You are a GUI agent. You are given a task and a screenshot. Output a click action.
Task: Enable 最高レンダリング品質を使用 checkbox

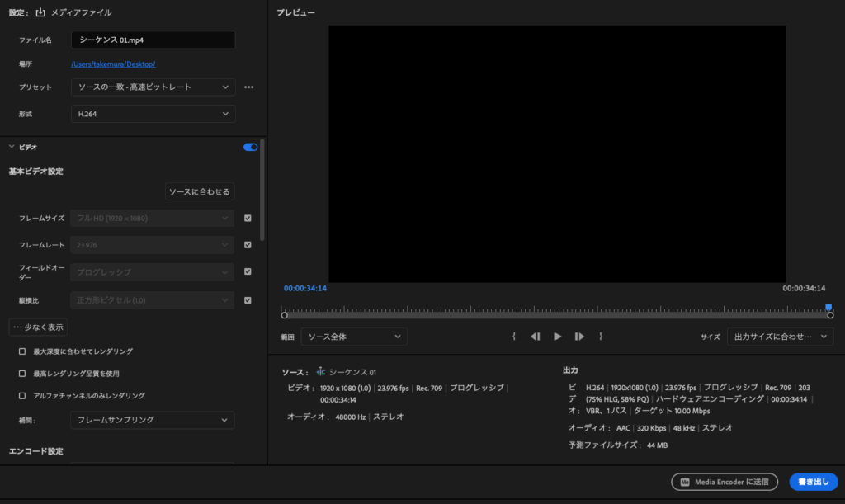[22, 374]
